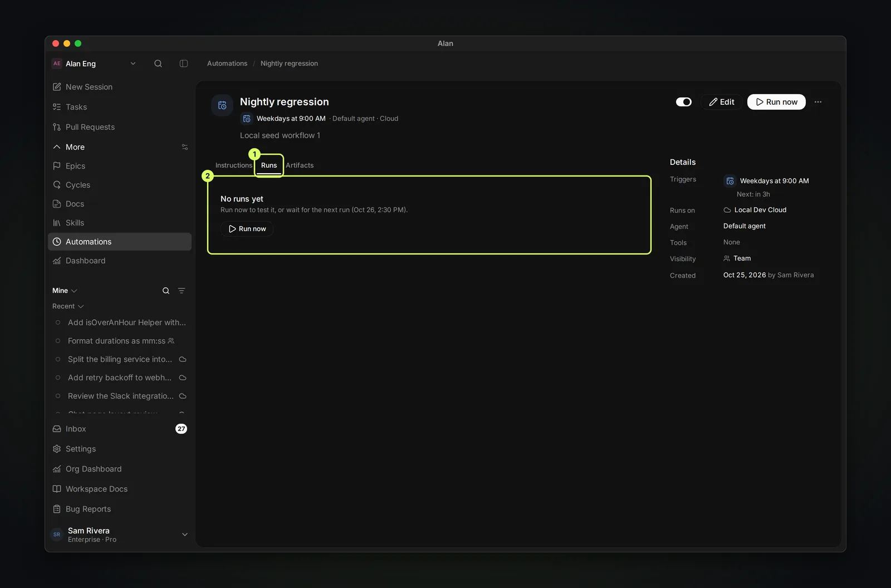Open Cycles from the sidebar
The image size is (891, 588).
pyautogui.click(x=120, y=185)
